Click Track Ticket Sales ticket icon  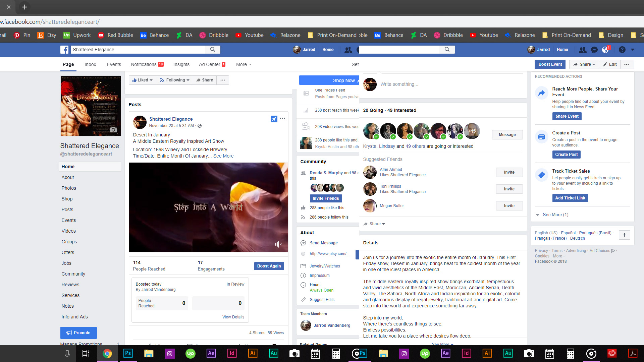tap(542, 175)
